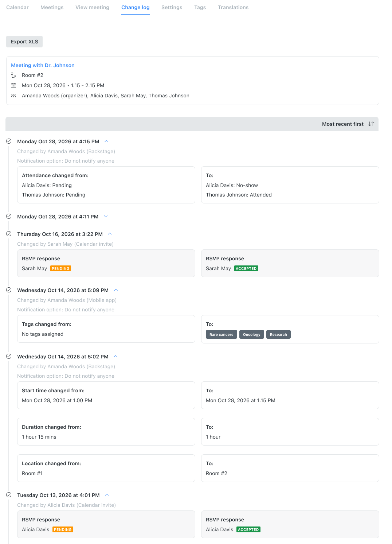392x544 pixels.
Task: Open the Calendar tab
Action: (x=17, y=7)
